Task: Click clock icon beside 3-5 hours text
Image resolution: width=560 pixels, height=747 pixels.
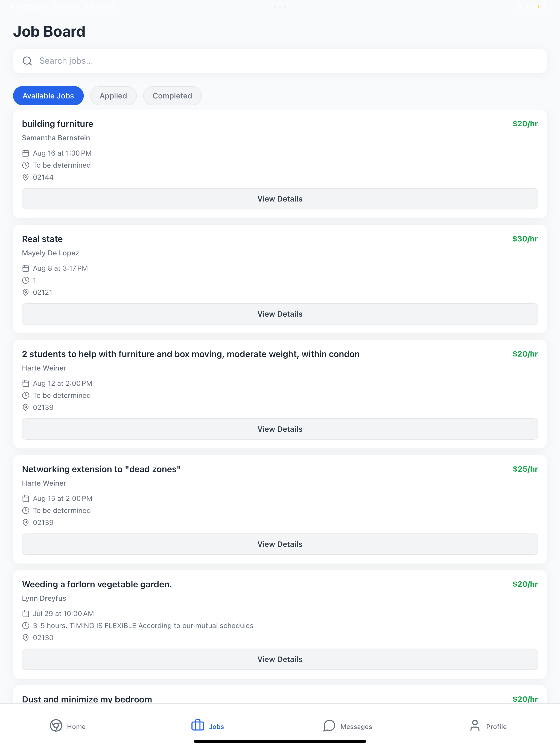Action: click(x=26, y=626)
